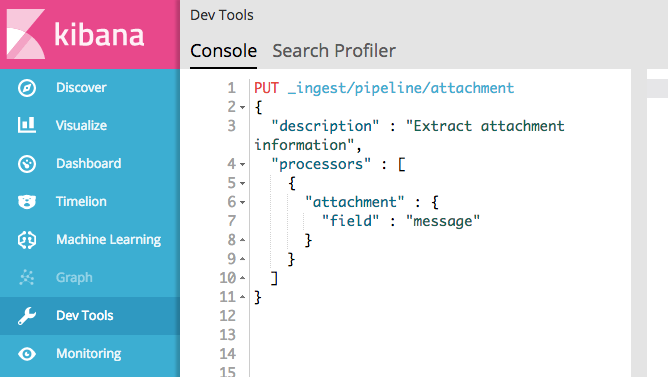Screen dimensions: 668x377
Task: Click the PUT method keyword
Action: point(267,88)
